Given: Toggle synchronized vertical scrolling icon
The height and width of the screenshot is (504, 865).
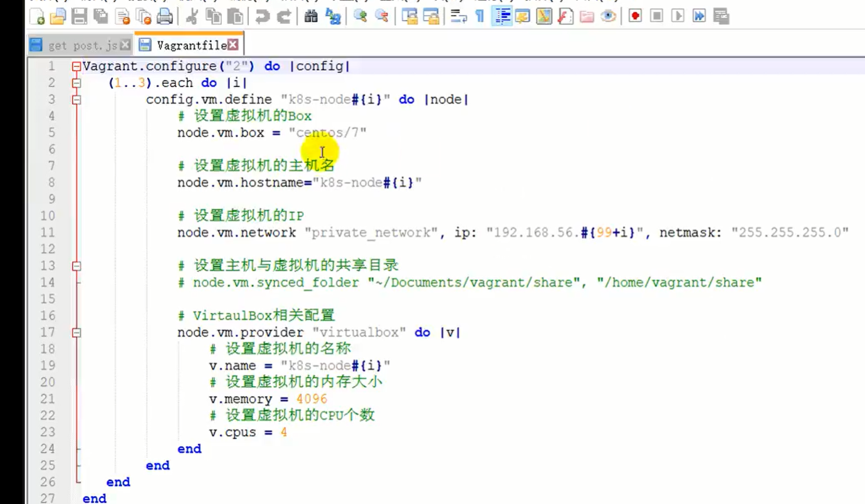Looking at the screenshot, I should 409,16.
